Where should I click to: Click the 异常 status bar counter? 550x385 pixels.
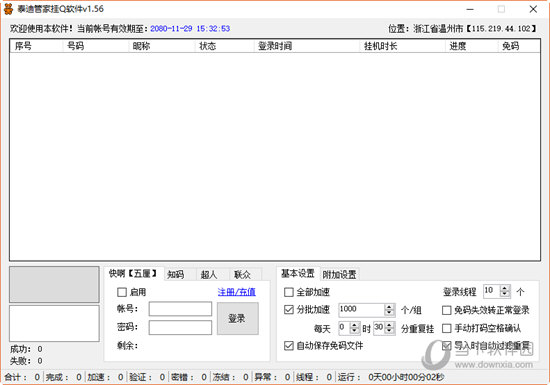pyautogui.click(x=273, y=377)
